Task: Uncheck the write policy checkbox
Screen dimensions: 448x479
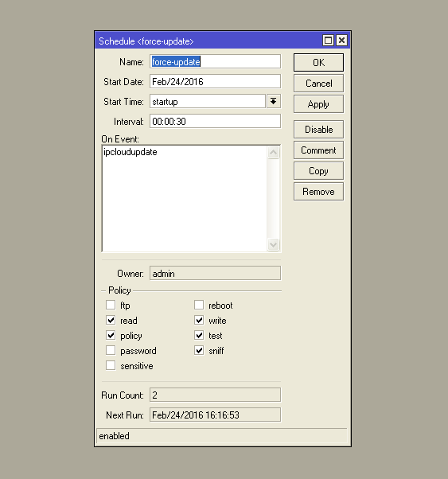Action: click(x=199, y=320)
